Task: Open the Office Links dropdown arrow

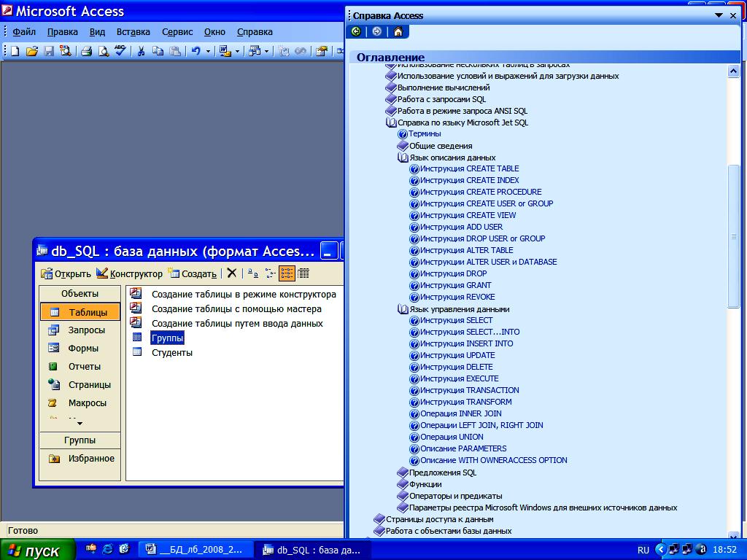Action: coord(237,52)
